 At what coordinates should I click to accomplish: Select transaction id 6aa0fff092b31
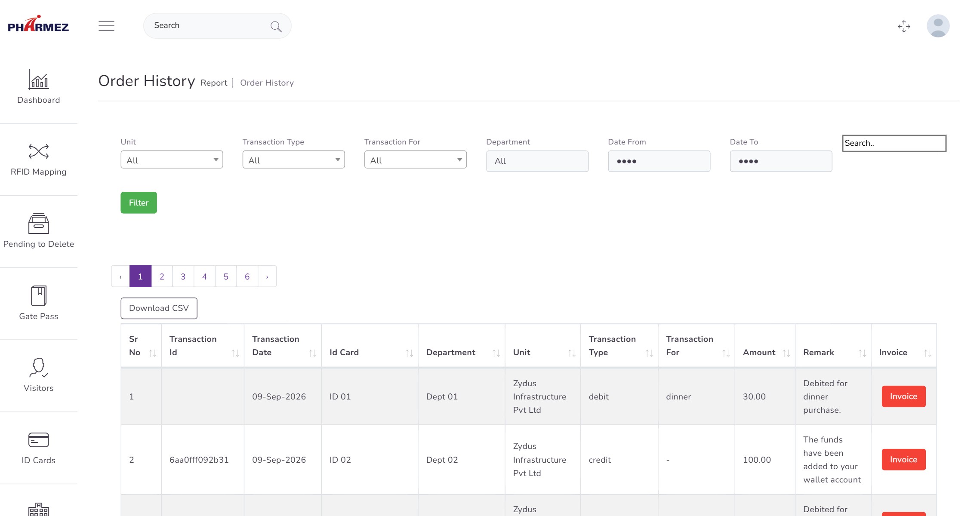pos(199,460)
